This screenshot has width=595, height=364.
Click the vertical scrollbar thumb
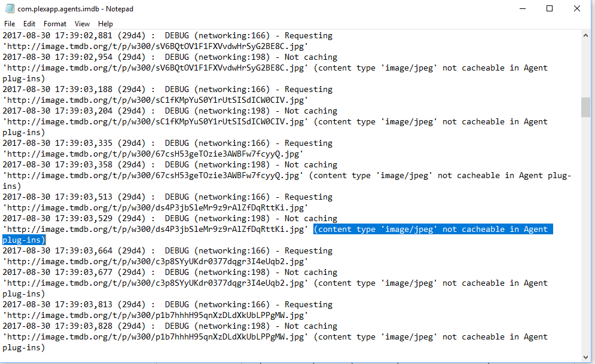[x=585, y=108]
